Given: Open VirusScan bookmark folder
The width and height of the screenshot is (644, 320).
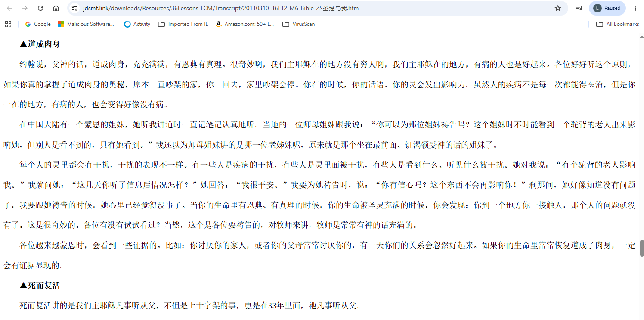Looking at the screenshot, I should tap(298, 24).
